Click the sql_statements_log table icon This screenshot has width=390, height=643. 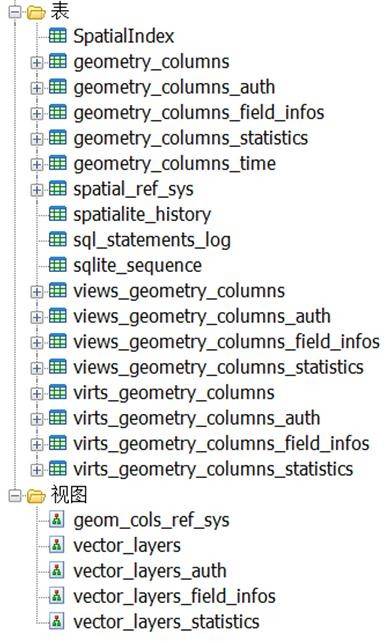coord(57,239)
